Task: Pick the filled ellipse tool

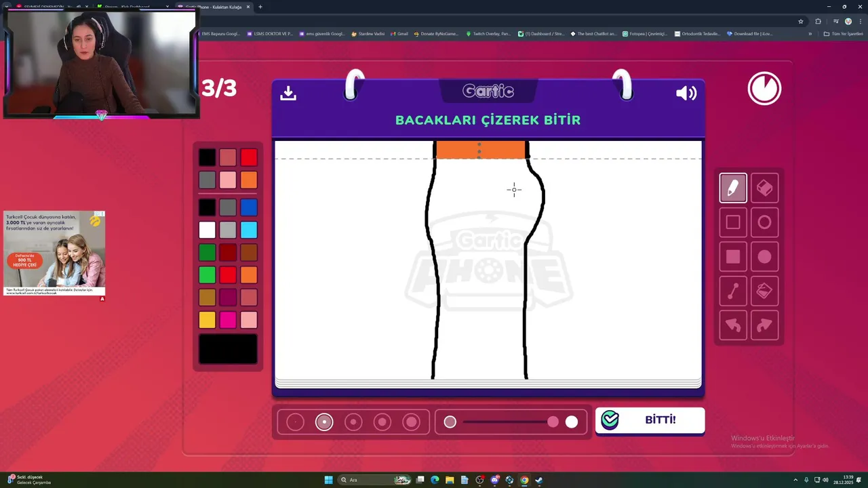Action: coord(764,257)
